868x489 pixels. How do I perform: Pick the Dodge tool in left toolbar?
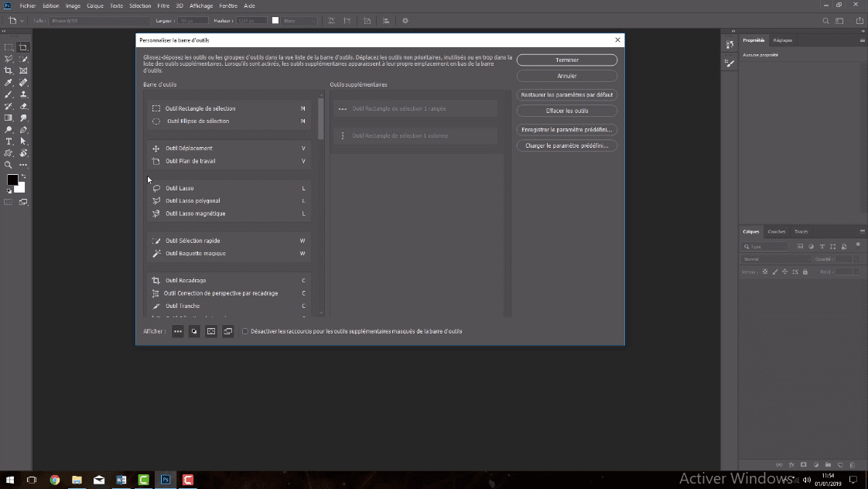click(9, 130)
